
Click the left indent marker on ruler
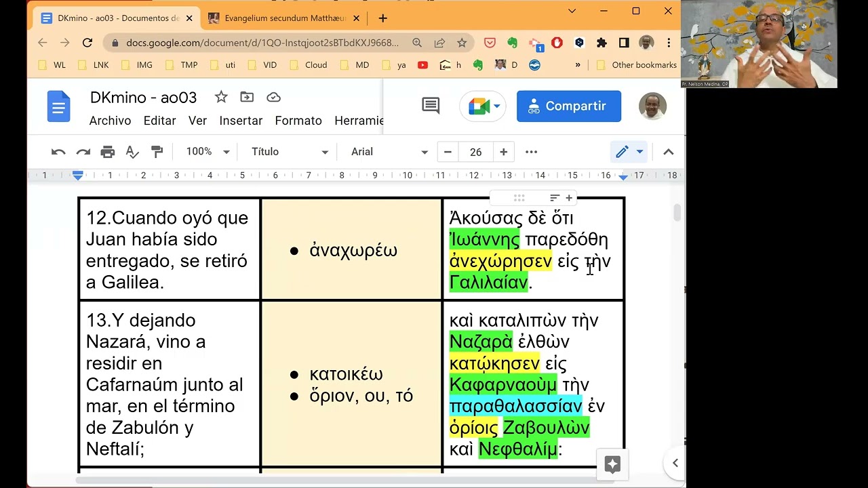pyautogui.click(x=78, y=176)
